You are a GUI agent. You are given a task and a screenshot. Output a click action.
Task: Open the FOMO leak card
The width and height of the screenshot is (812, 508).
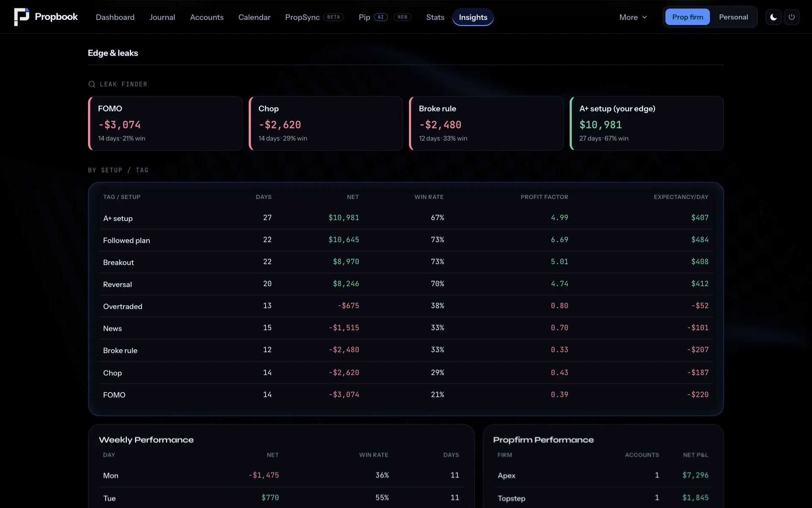click(x=165, y=123)
